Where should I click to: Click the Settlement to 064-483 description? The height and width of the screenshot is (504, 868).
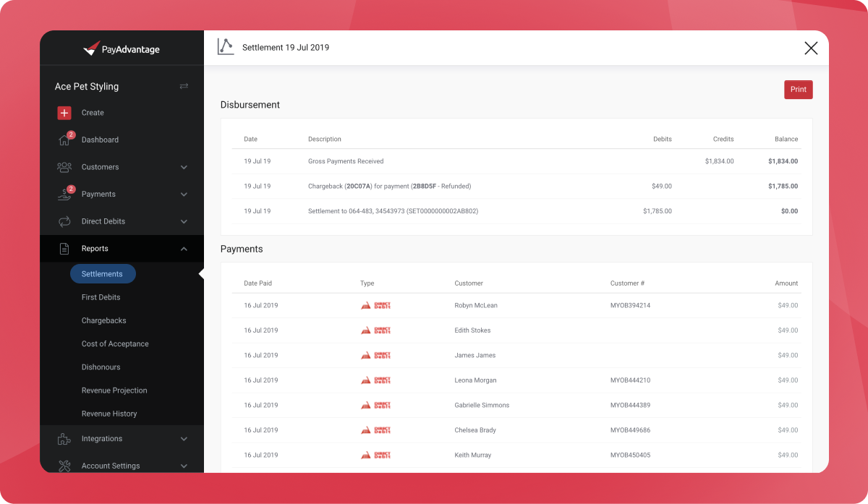(x=393, y=211)
